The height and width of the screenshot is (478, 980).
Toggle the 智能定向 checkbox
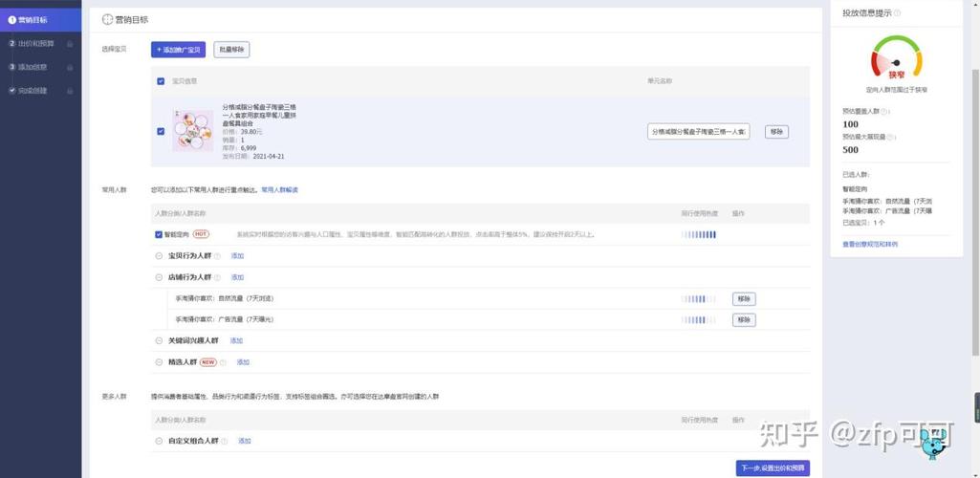(x=159, y=234)
